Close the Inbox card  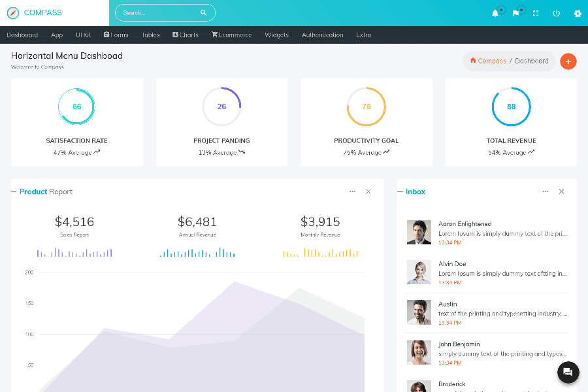(x=561, y=191)
